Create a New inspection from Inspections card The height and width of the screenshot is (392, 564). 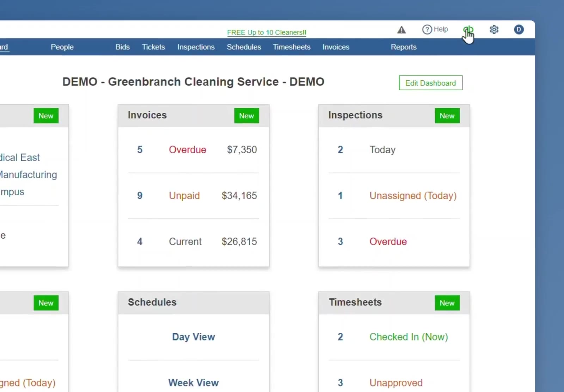(x=447, y=116)
